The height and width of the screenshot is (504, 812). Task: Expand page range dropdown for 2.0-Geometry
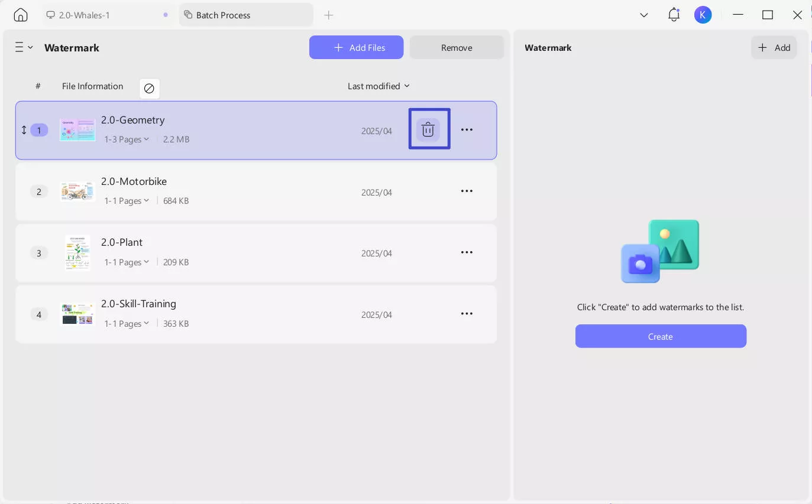127,139
